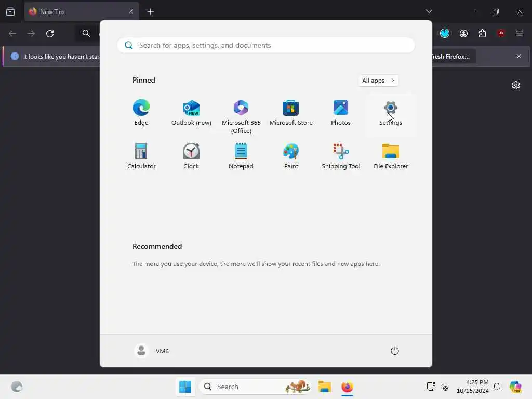This screenshot has width=532, height=399.
Task: Show All apps list
Action: click(x=378, y=81)
